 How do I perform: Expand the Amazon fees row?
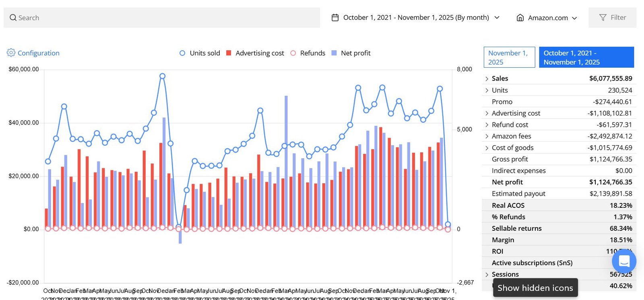tap(487, 137)
